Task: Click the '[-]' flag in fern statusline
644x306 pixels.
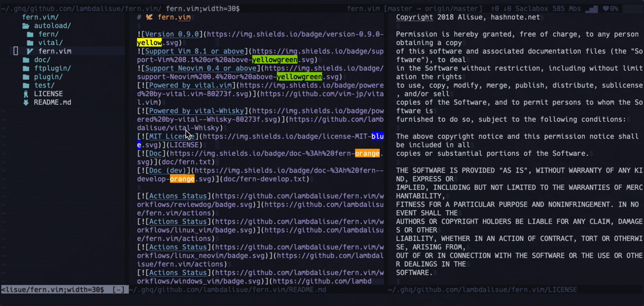Action: point(118,290)
